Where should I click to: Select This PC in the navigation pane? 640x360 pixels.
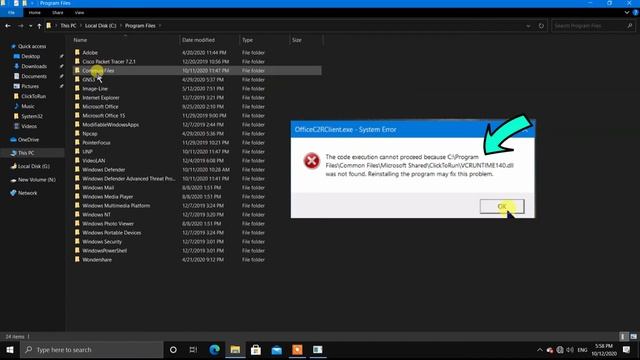(x=26, y=153)
